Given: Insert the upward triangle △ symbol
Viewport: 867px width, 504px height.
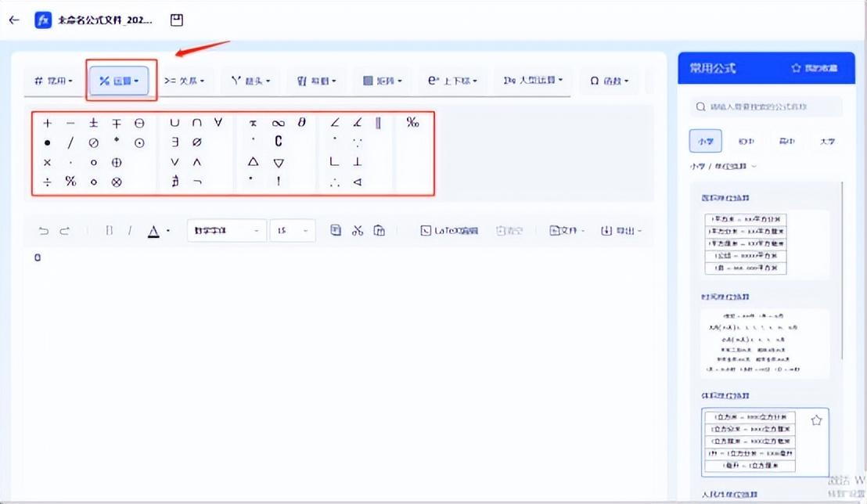Looking at the screenshot, I should pos(254,161).
